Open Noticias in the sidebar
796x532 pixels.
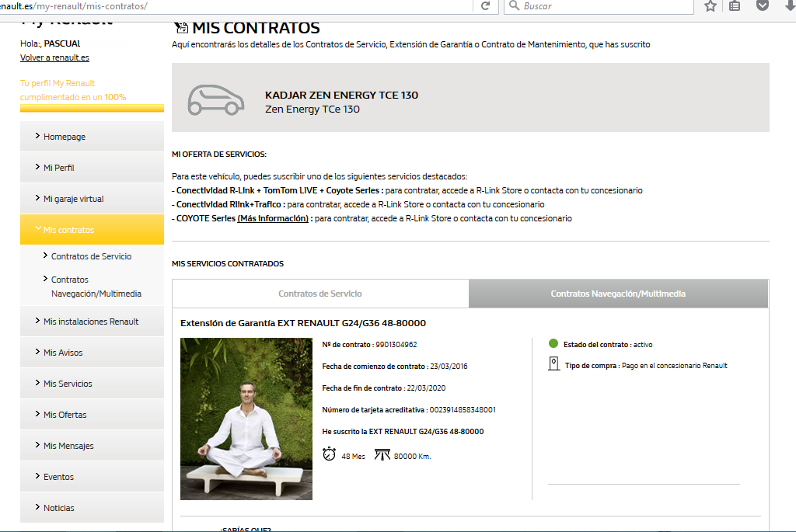(92, 508)
